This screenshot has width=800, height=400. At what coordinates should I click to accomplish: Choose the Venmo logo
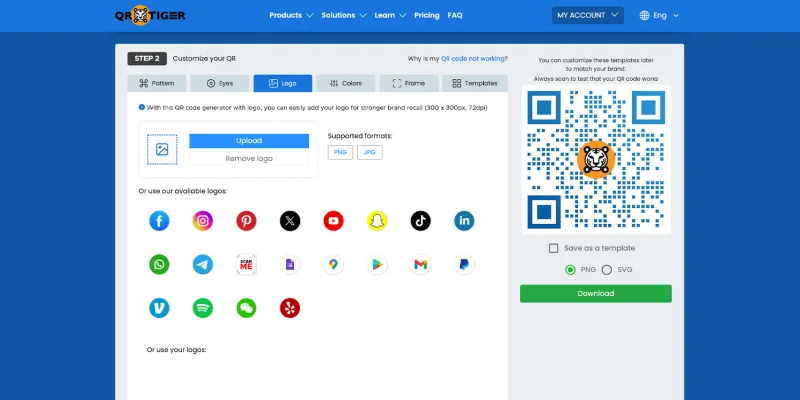tap(159, 308)
